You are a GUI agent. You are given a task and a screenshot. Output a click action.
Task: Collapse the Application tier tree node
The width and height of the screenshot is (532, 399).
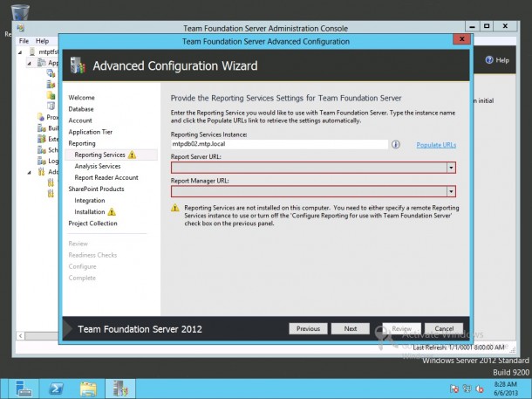pyautogui.click(x=29, y=64)
